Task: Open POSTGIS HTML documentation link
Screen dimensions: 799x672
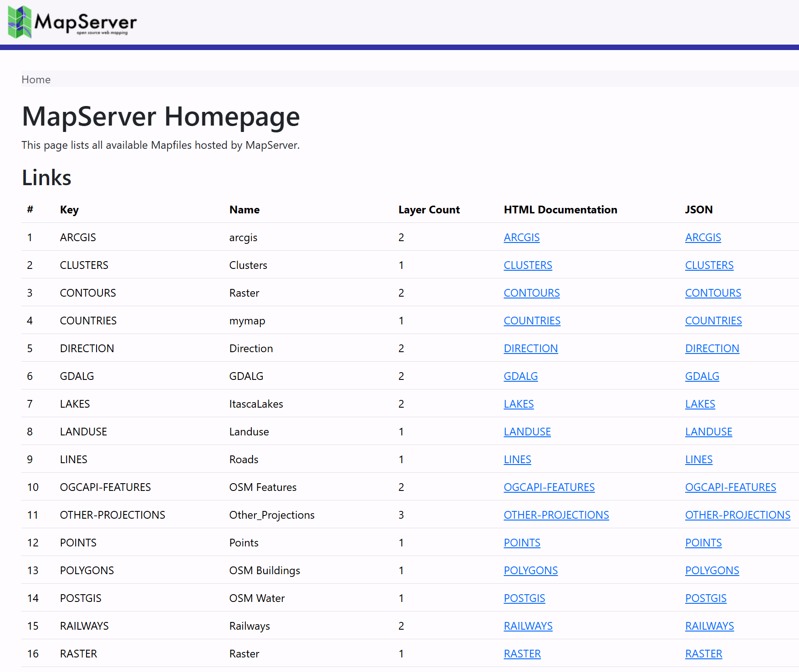Action: pyautogui.click(x=524, y=598)
